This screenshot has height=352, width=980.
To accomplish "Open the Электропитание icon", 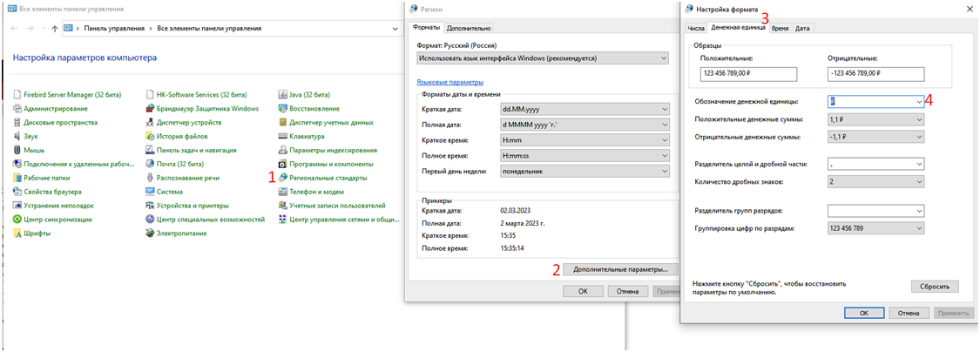I will (x=150, y=234).
